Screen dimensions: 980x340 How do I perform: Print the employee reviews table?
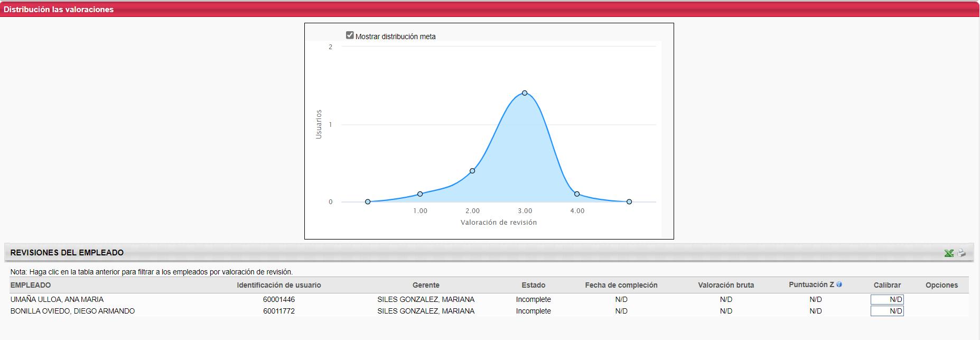coord(962,253)
